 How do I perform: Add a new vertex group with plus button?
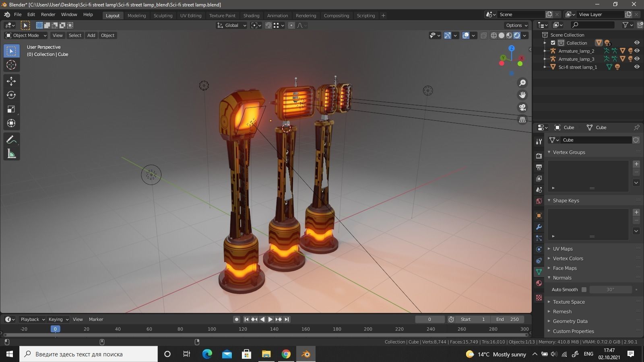636,164
